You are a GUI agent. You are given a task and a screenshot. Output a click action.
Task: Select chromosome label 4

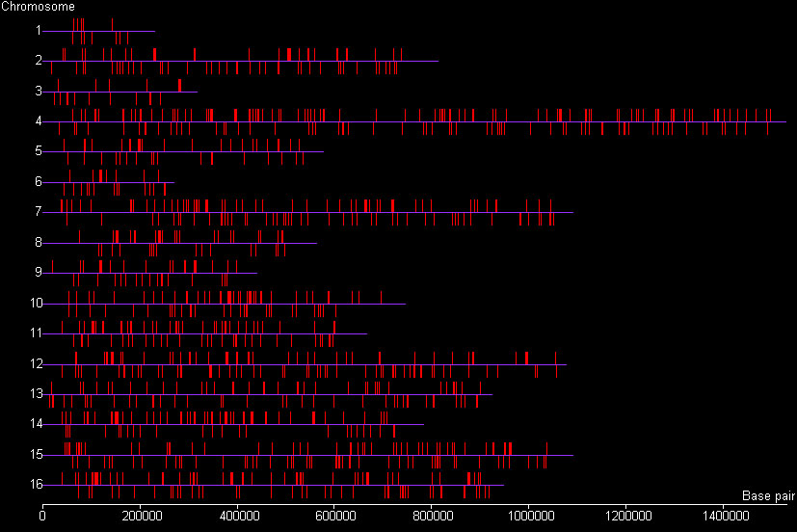[39, 120]
